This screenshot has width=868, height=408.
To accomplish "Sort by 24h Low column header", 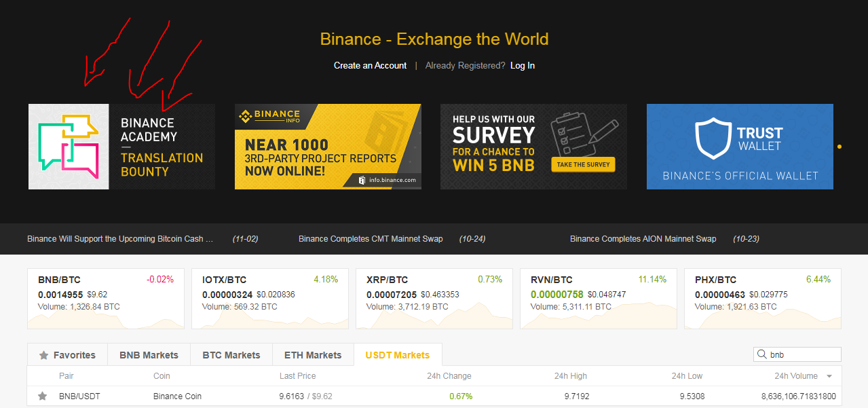I will click(x=687, y=376).
